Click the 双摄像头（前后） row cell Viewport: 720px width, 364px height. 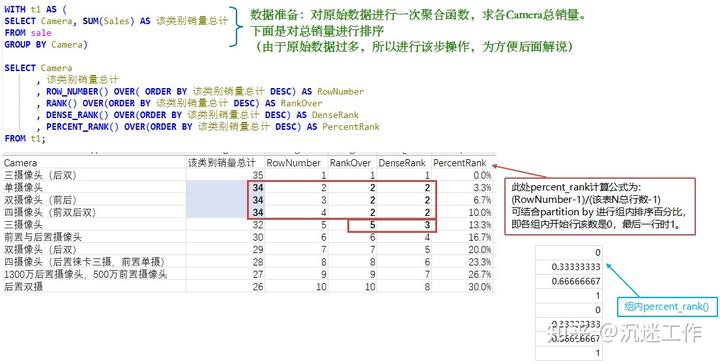point(94,200)
